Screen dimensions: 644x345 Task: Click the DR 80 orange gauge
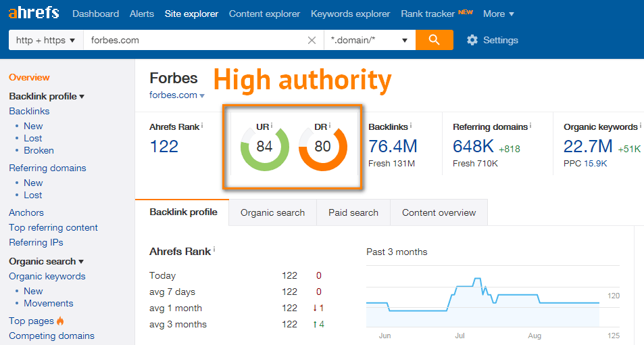tap(323, 147)
